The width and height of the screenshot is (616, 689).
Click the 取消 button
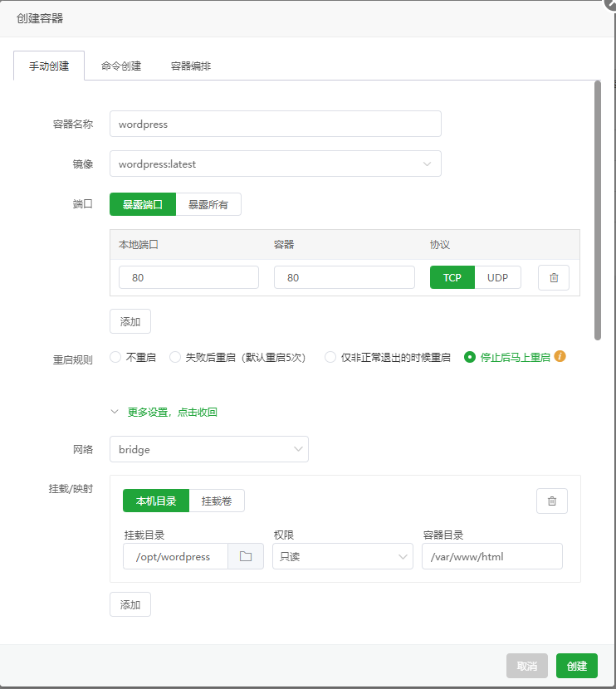tap(527, 666)
